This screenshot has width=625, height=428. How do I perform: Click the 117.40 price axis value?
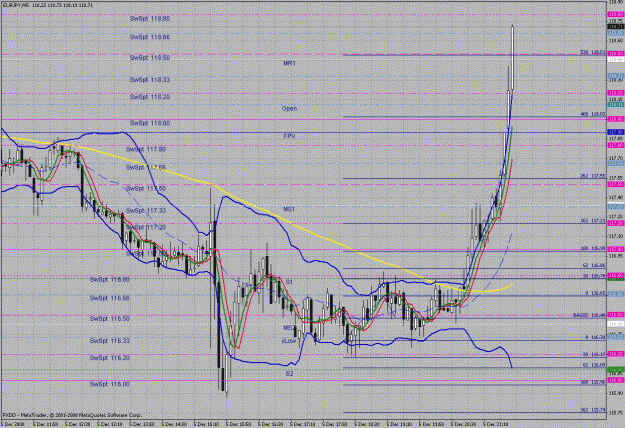coord(616,197)
